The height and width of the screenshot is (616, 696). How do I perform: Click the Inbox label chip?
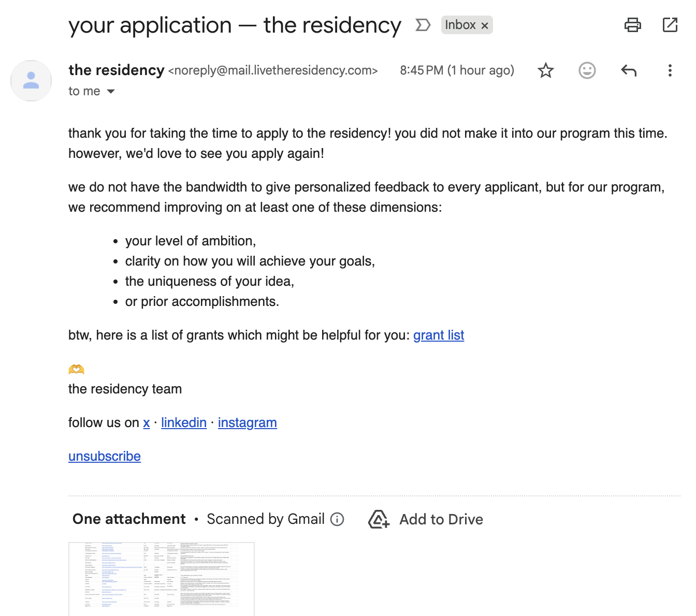coord(460,25)
